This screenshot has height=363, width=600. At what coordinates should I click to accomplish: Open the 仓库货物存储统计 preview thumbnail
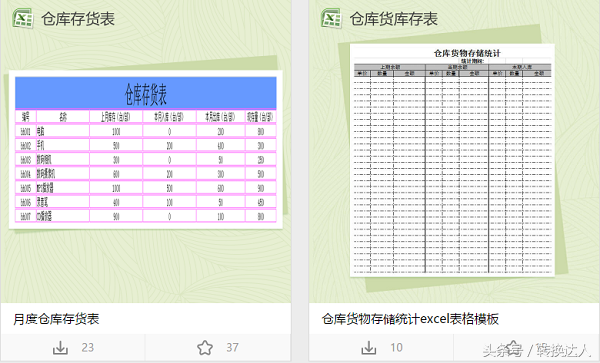[x=452, y=160]
